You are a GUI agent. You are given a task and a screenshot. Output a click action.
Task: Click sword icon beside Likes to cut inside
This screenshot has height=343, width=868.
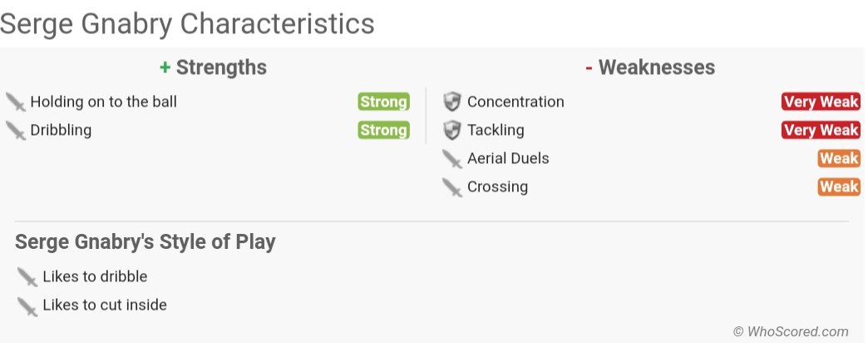click(27, 306)
